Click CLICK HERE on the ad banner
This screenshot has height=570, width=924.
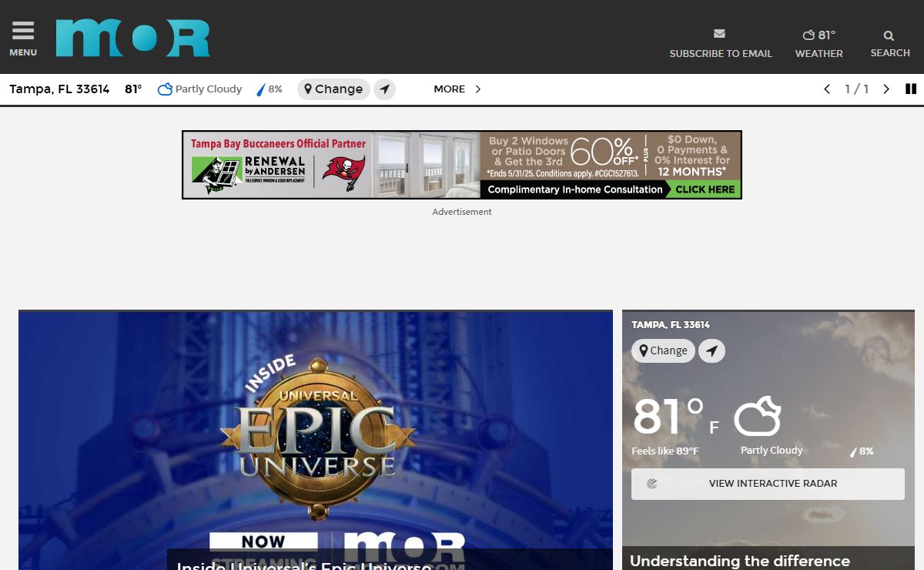pyautogui.click(x=705, y=189)
